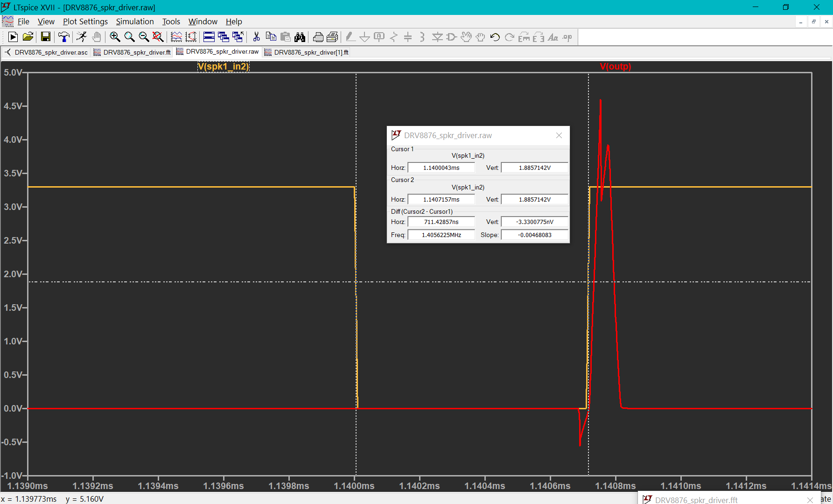Open a file with the folder icon
Viewport: 833px width, 504px height.
[28, 37]
